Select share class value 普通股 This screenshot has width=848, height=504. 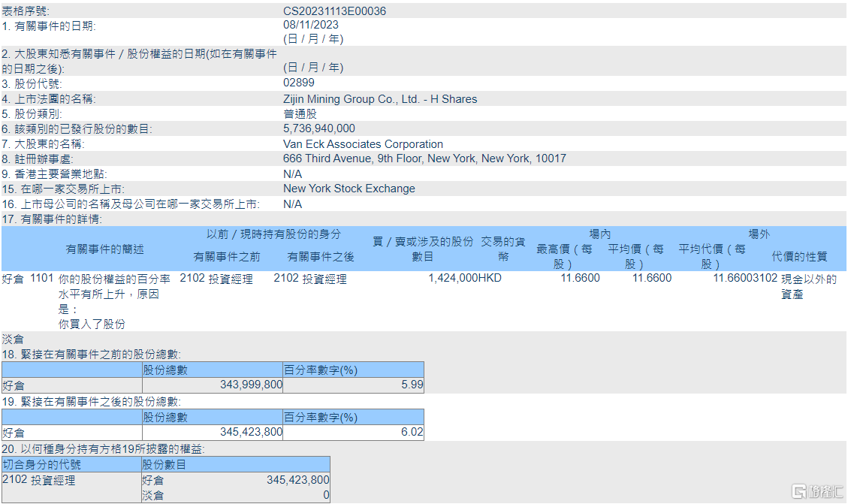pyautogui.click(x=300, y=114)
